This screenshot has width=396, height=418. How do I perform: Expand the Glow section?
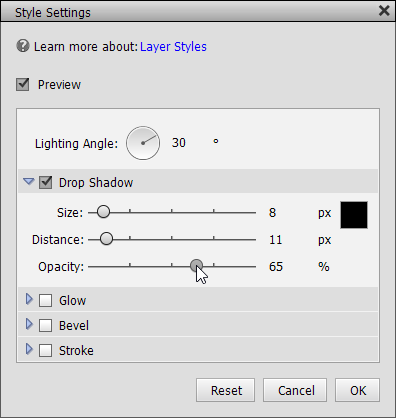pos(29,299)
